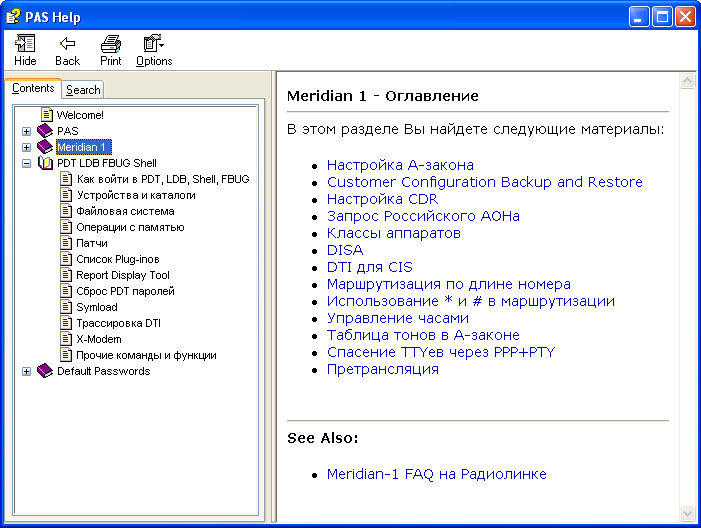Open the Настройка А-закона link

click(x=400, y=165)
